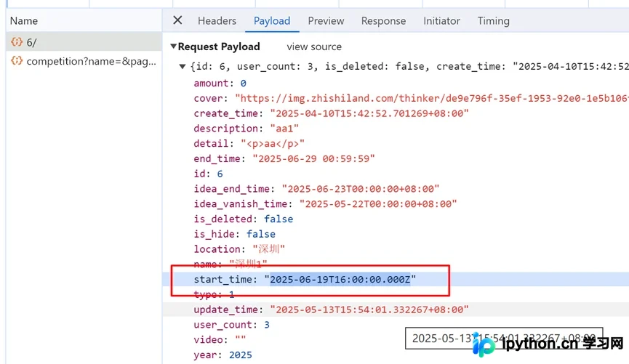Click the year: 2025 property
Viewport: 629px width, 364px height.
pos(223,355)
